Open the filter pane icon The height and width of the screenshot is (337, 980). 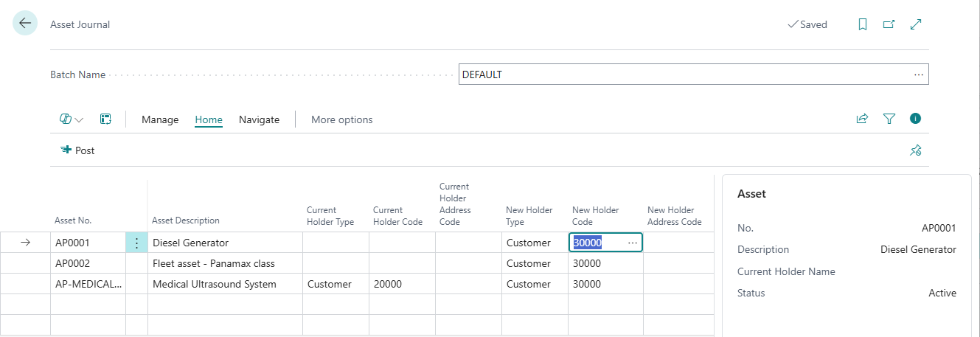(889, 119)
